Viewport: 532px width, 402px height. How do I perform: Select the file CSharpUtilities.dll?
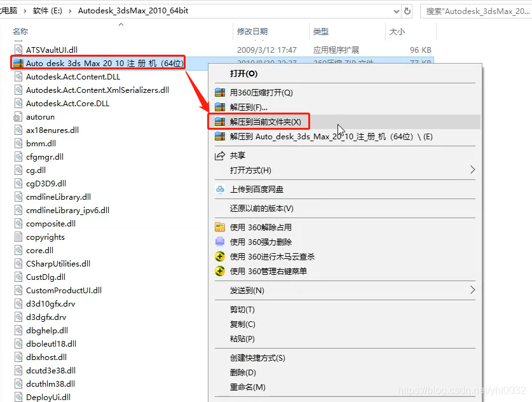coord(58,263)
